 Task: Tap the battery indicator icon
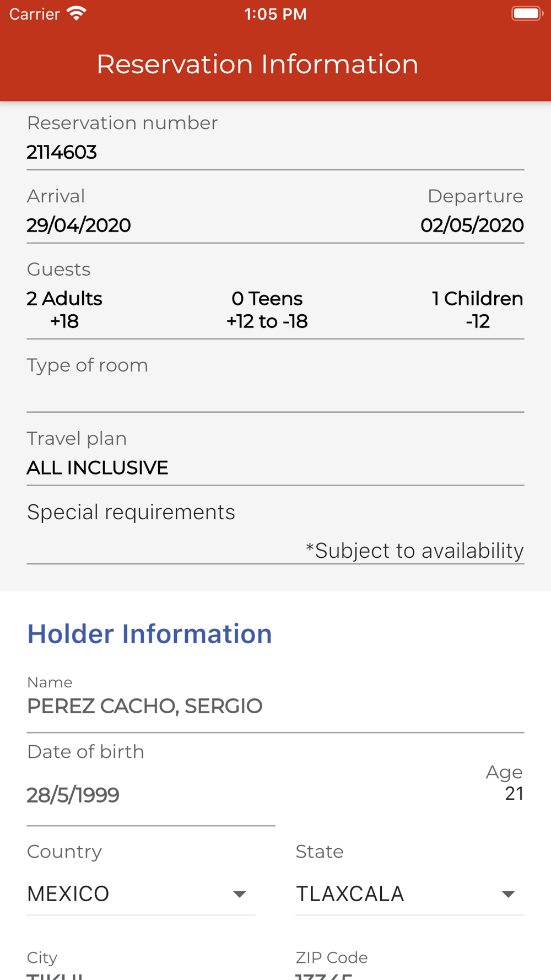click(526, 14)
